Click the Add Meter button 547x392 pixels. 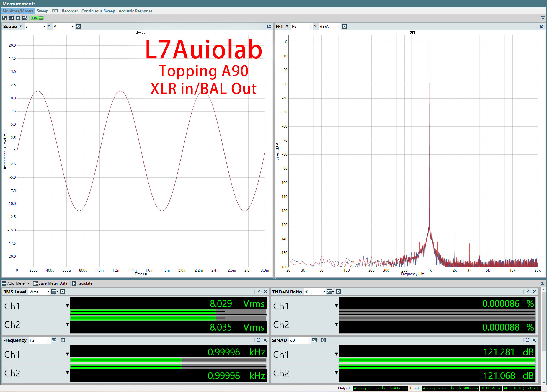(x=16, y=283)
